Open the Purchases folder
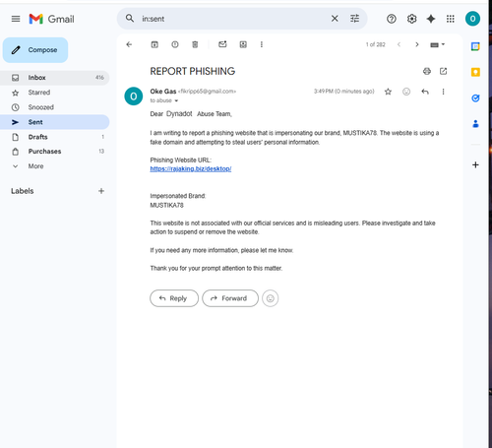The image size is (492, 448). [54, 152]
